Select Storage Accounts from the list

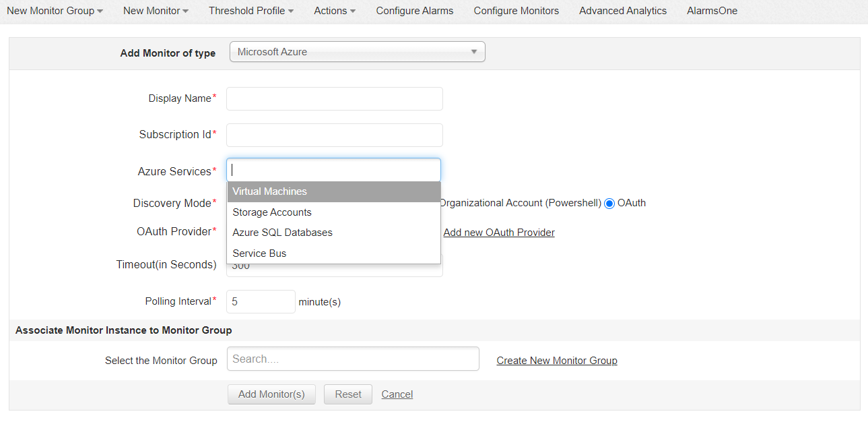[334, 212]
